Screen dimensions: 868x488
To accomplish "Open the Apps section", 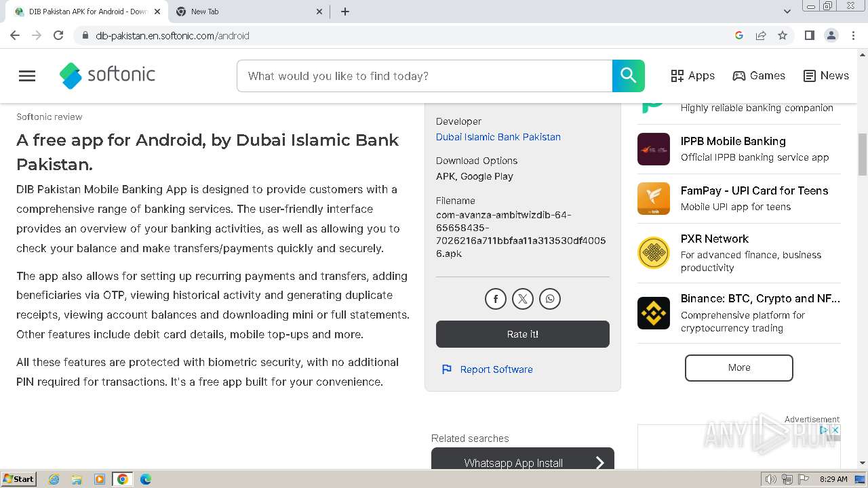I will pyautogui.click(x=692, y=76).
